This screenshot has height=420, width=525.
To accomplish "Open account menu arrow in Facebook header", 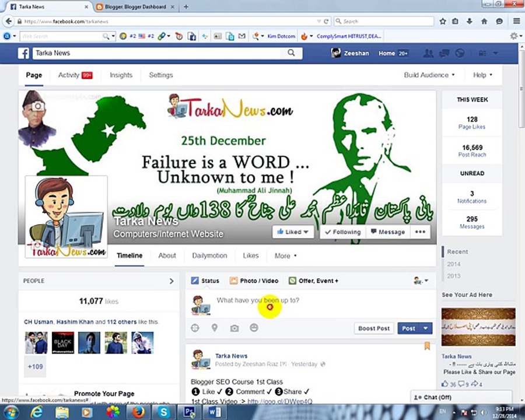I will (x=495, y=53).
